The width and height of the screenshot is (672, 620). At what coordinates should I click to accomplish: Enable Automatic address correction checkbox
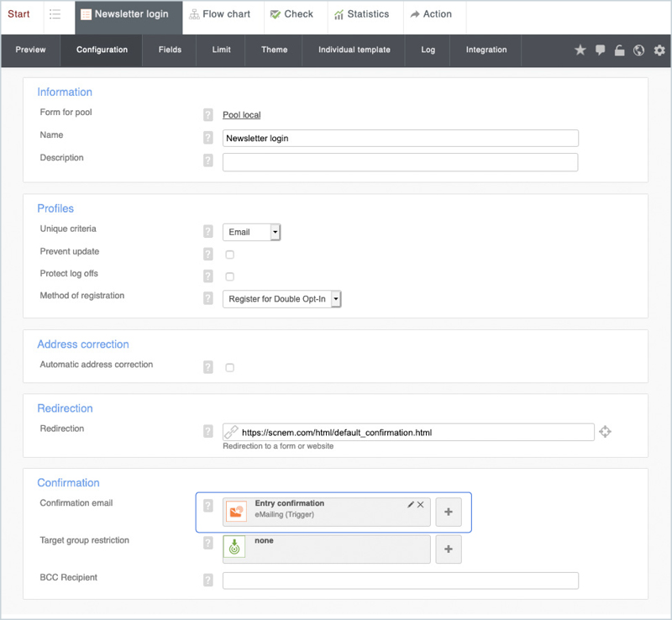pyautogui.click(x=229, y=367)
